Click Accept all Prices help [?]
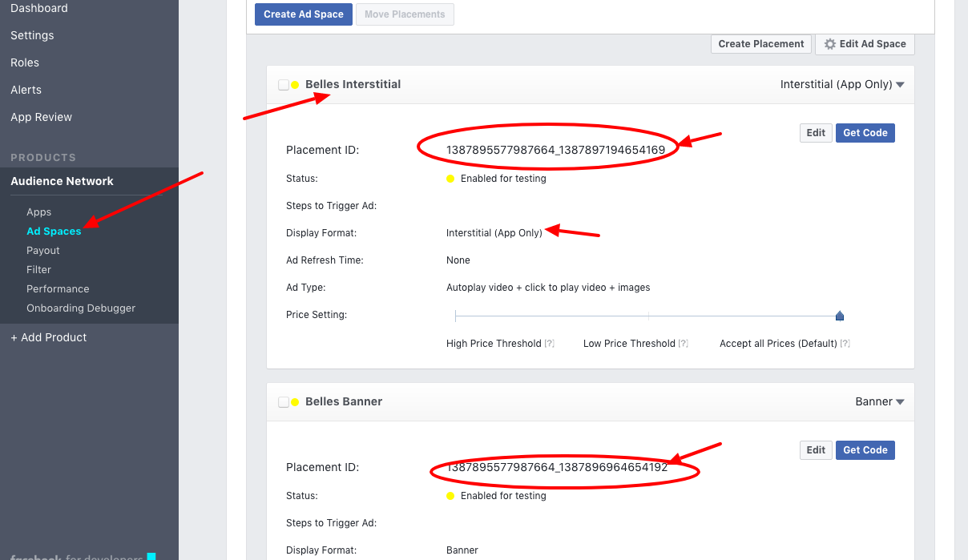 coord(845,344)
